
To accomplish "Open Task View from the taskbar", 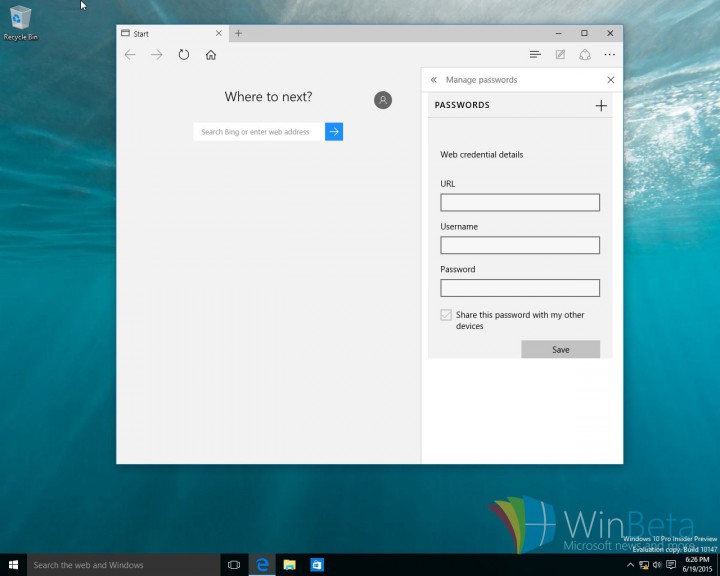I will (x=234, y=565).
